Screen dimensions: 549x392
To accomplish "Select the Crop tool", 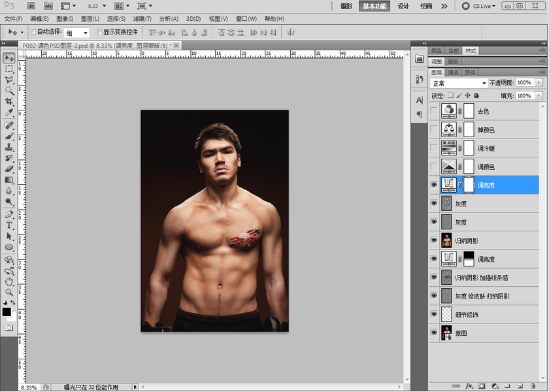I will 9,101.
